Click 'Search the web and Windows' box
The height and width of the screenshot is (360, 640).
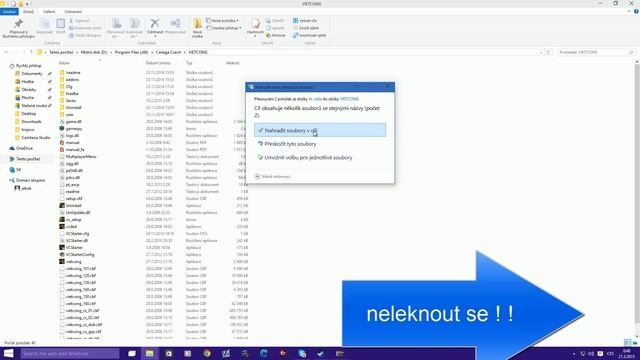(69, 353)
